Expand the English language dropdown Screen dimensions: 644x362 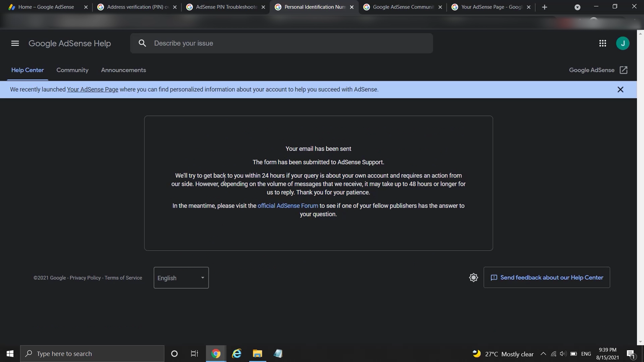point(181,278)
